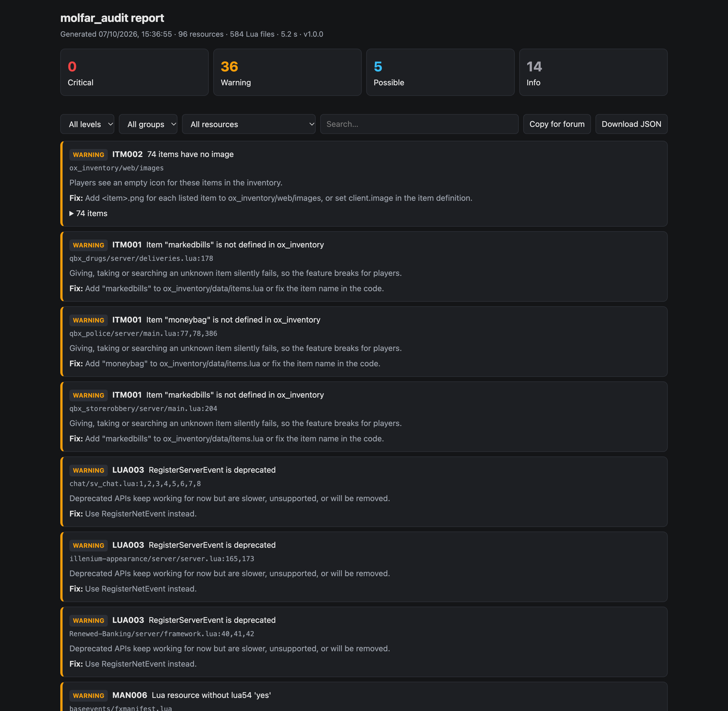Click the ITM002 rule code
The image size is (728, 711).
pos(127,154)
